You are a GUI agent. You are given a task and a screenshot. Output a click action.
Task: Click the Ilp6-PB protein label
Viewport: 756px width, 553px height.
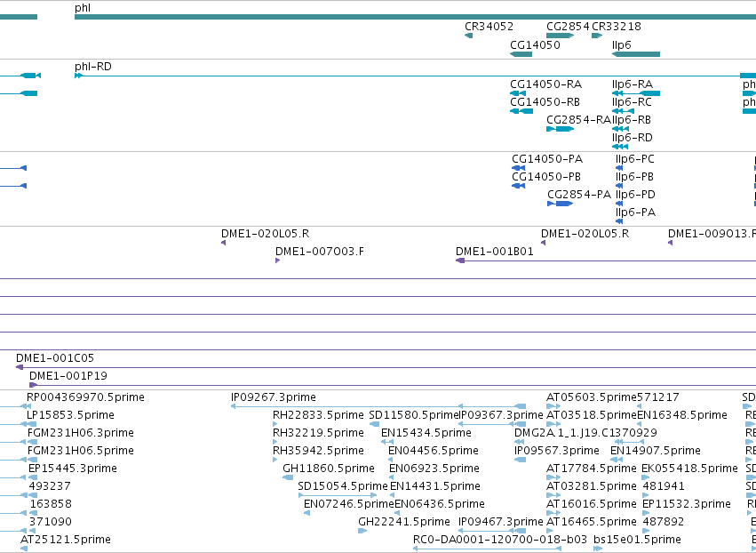tap(634, 177)
